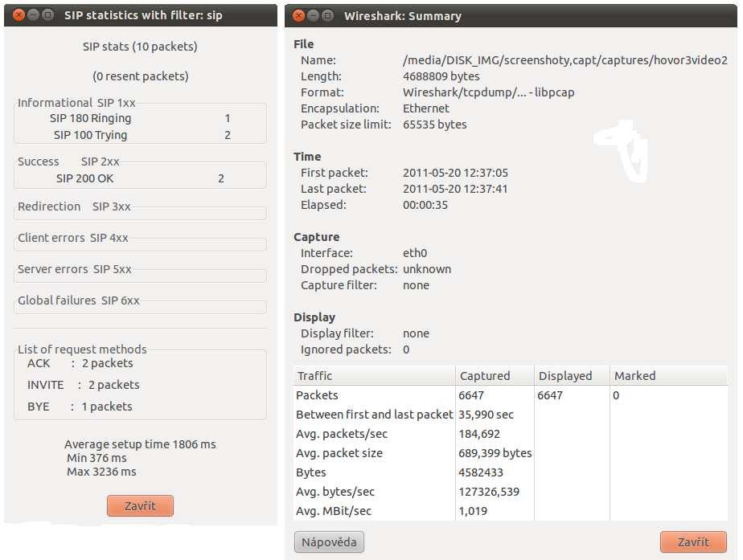Click the 'SIP 180 Ringing' row
The image size is (743, 560).
tap(140, 118)
